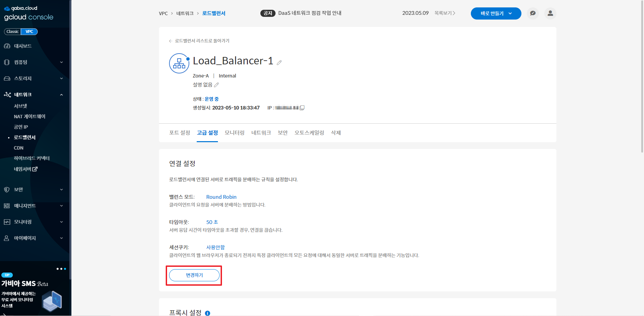The width and height of the screenshot is (644, 316).
Task: Open 하이브리드 커넥터 in the sidebar
Action: (32, 158)
